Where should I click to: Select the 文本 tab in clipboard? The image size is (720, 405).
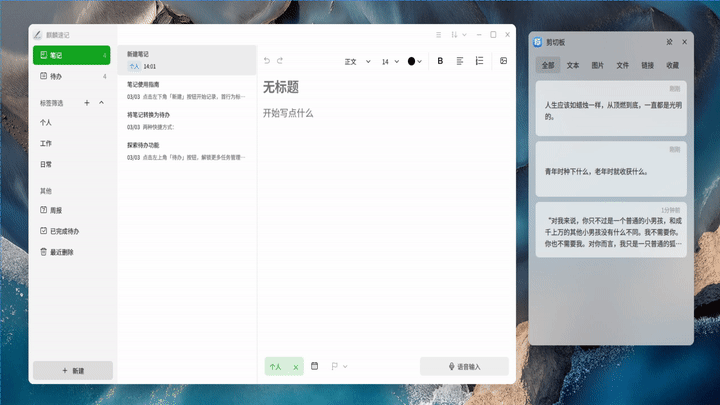pyautogui.click(x=573, y=65)
